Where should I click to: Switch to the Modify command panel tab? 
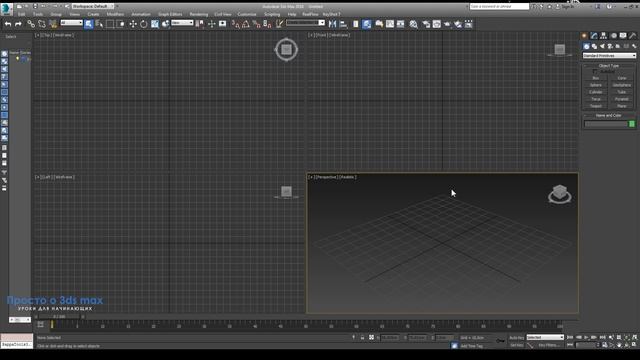[594, 36]
